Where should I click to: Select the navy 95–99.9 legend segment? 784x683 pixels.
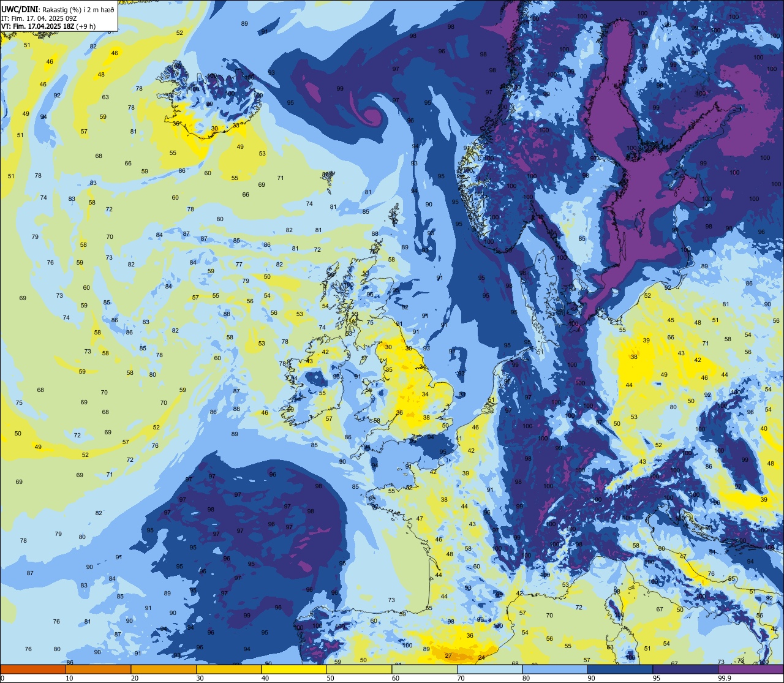(685, 669)
